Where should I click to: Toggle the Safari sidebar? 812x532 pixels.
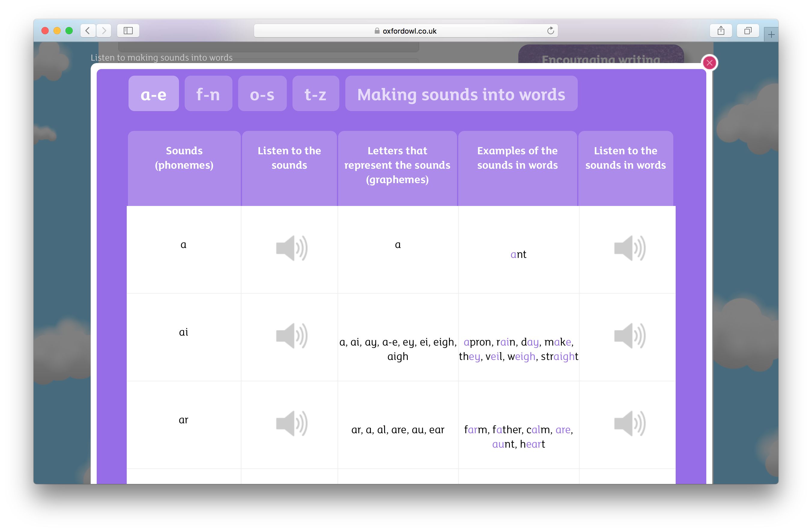[x=128, y=31]
